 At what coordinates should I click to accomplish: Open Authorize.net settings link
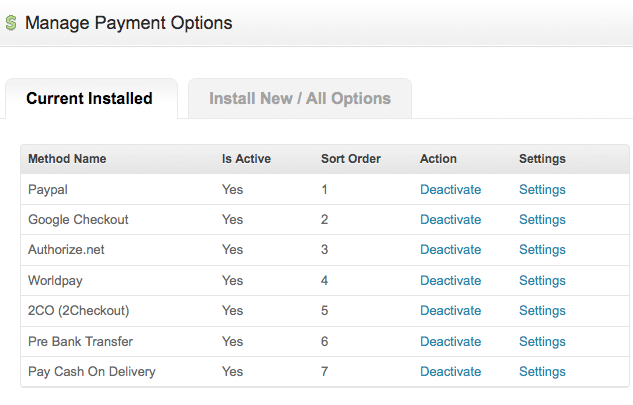pyautogui.click(x=542, y=250)
